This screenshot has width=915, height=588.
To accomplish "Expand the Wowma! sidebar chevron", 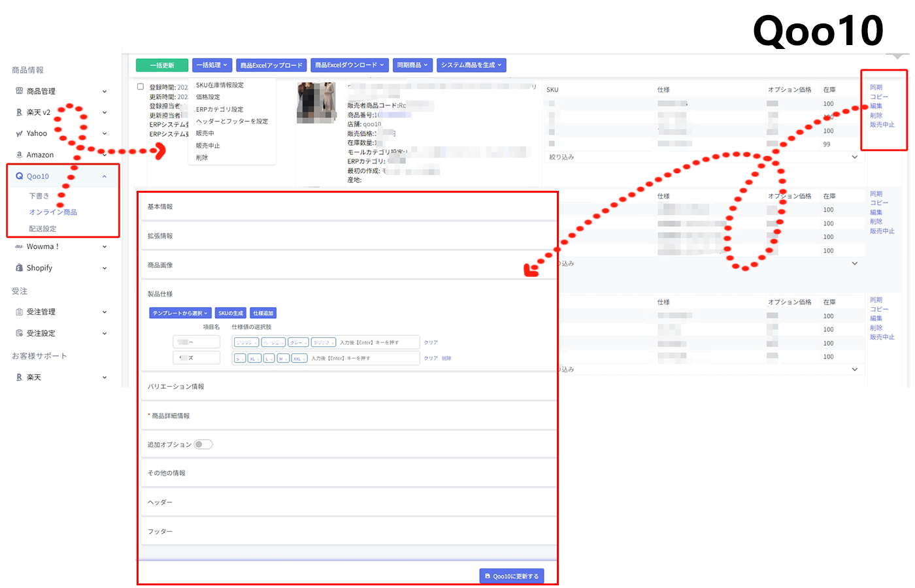I will click(105, 246).
